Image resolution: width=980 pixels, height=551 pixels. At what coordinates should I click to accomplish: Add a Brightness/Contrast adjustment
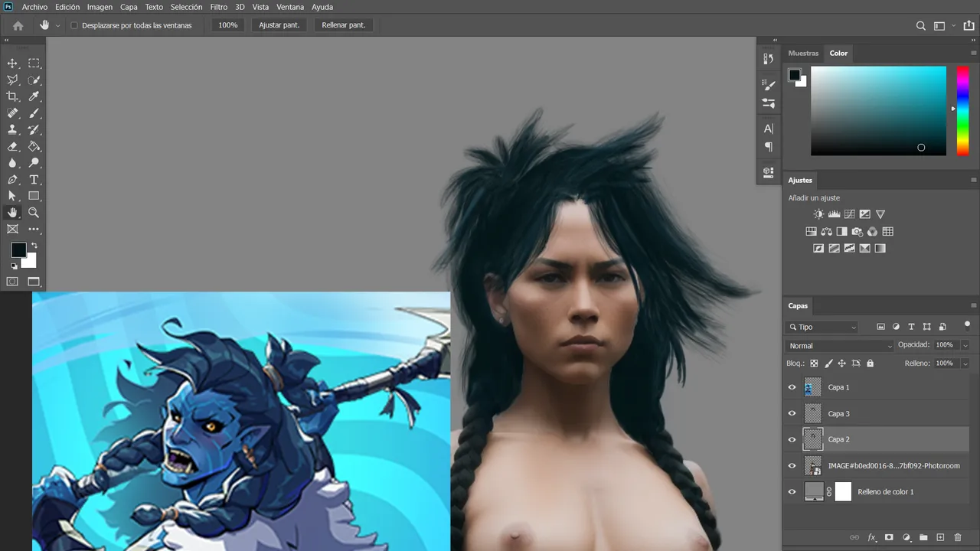[818, 214]
